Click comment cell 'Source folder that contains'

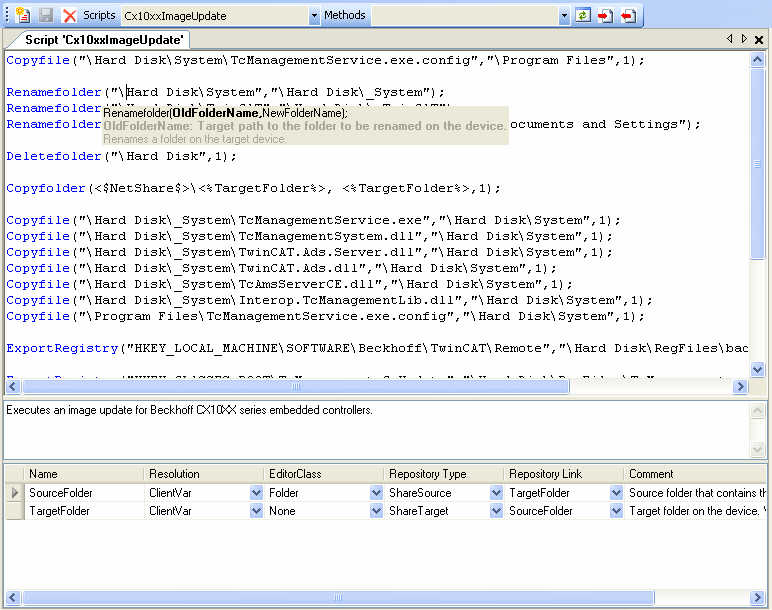click(696, 492)
